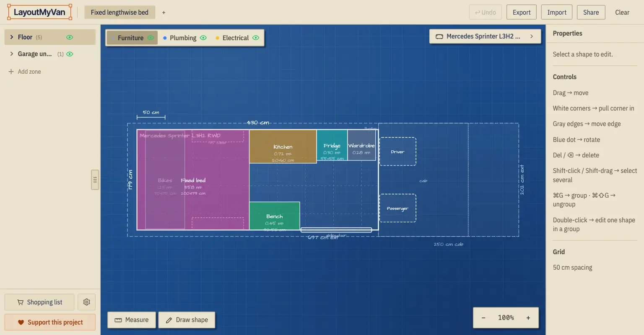Toggle Electrical layer visibility eye
The width and height of the screenshot is (644, 335).
pyautogui.click(x=256, y=38)
